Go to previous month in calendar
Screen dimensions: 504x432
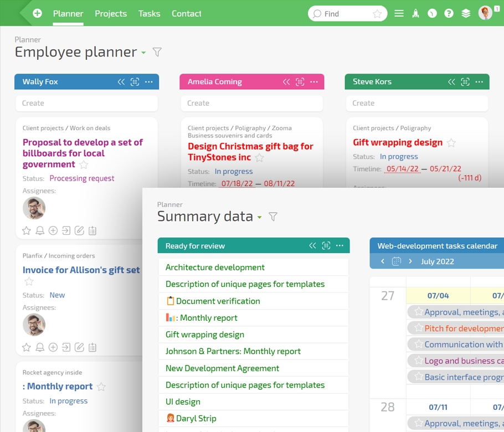tap(382, 261)
